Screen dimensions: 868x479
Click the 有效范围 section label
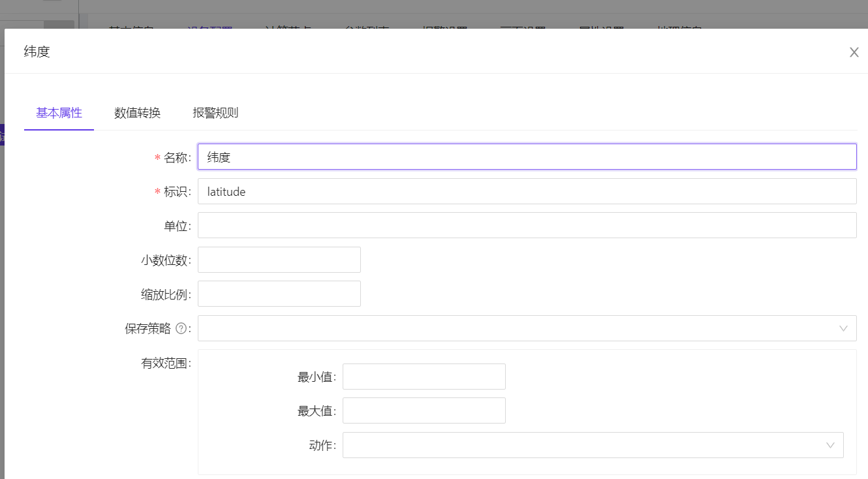(165, 363)
